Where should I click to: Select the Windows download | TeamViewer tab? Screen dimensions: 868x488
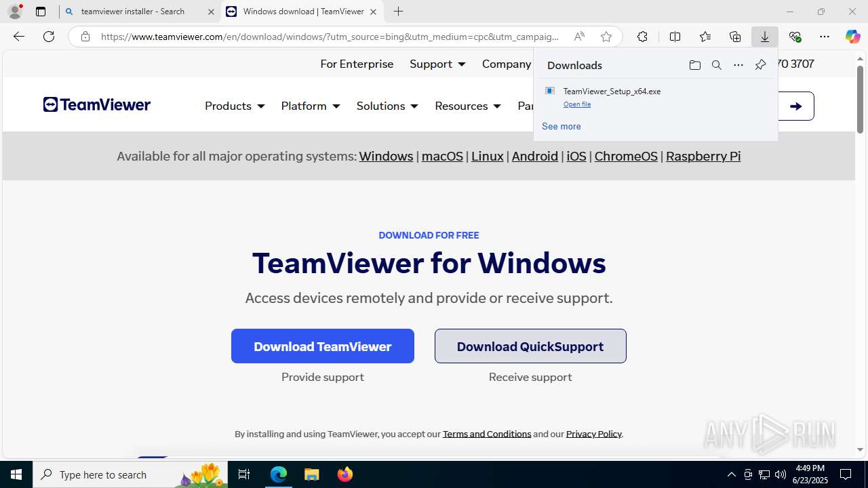click(x=302, y=12)
